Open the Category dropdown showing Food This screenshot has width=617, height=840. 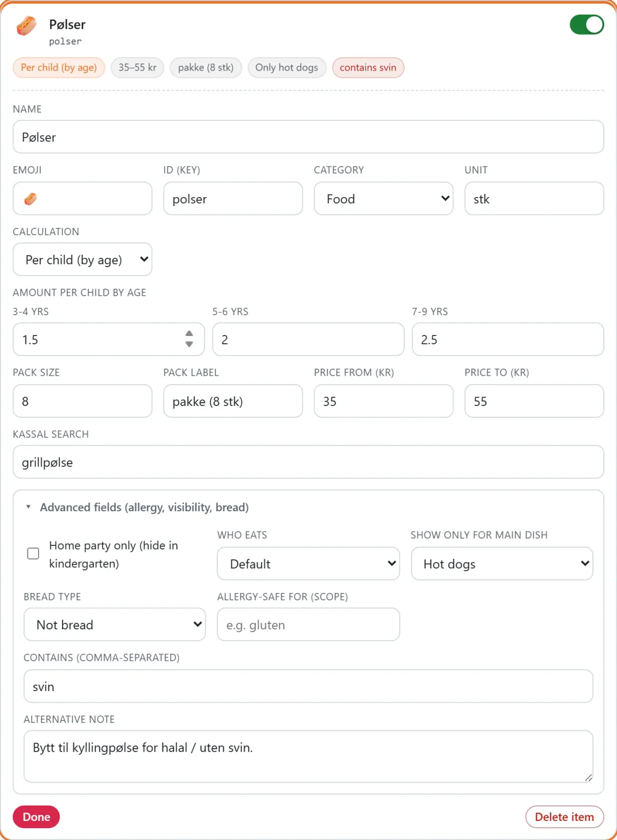[384, 199]
